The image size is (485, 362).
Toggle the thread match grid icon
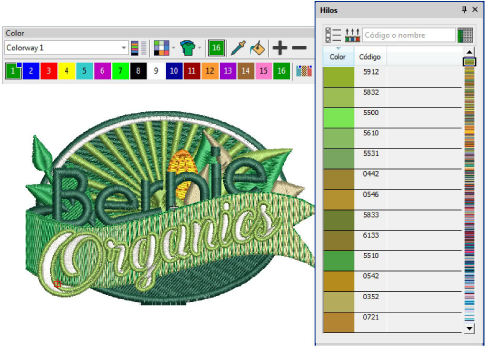point(465,35)
